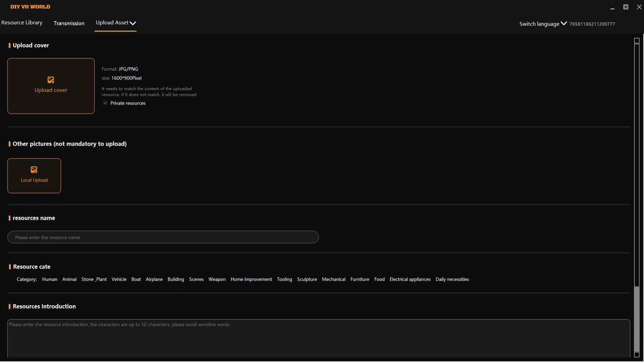Select the Sculpture category
Viewport: 644px width, 362px height.
click(x=307, y=279)
